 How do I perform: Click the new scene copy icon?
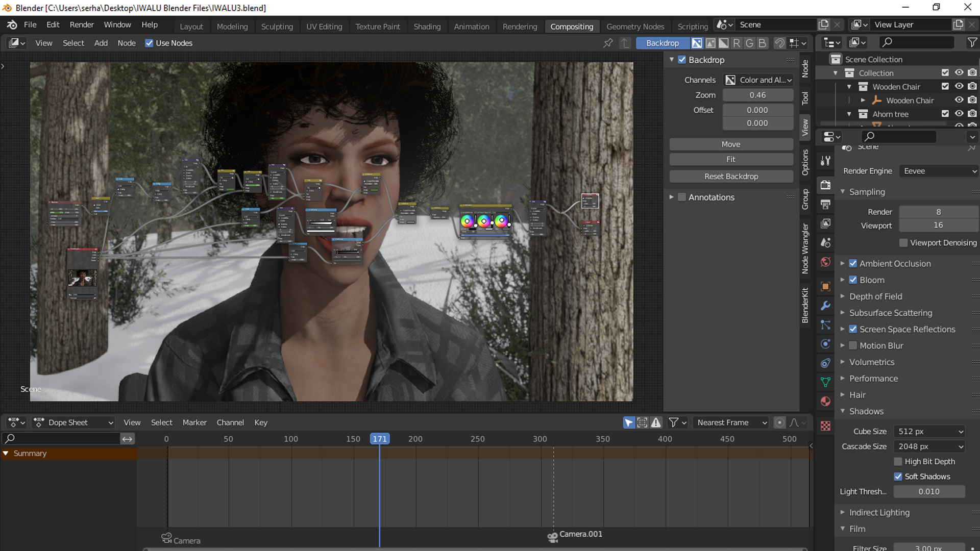pos(823,24)
